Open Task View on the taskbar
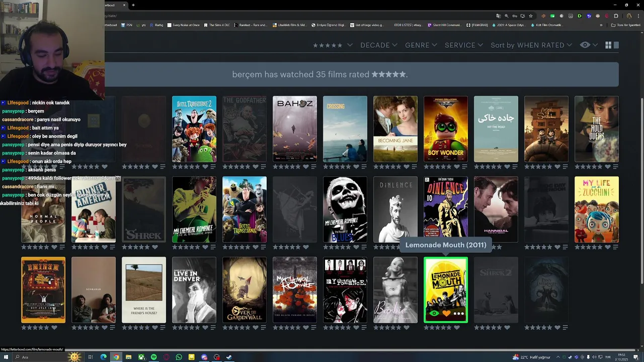 pos(91,357)
